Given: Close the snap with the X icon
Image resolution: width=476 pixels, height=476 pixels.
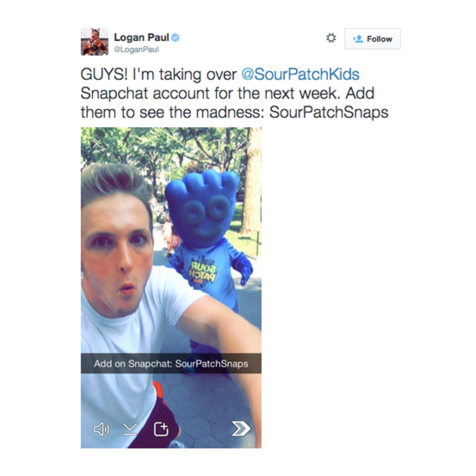Looking at the screenshot, I should [x=97, y=144].
